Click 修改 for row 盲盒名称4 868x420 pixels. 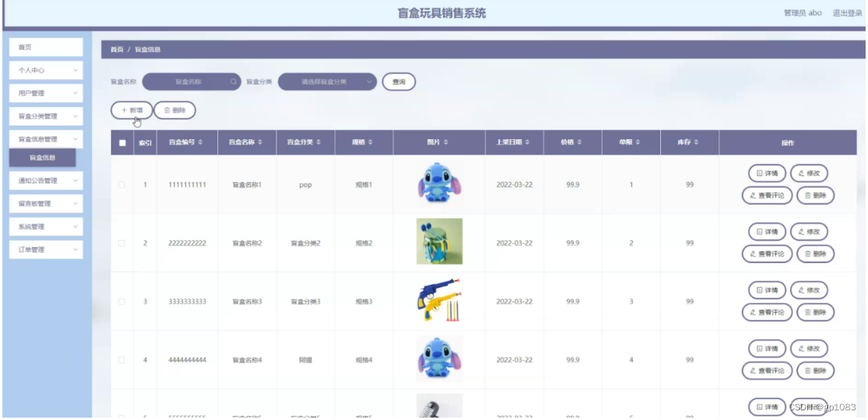tap(809, 349)
